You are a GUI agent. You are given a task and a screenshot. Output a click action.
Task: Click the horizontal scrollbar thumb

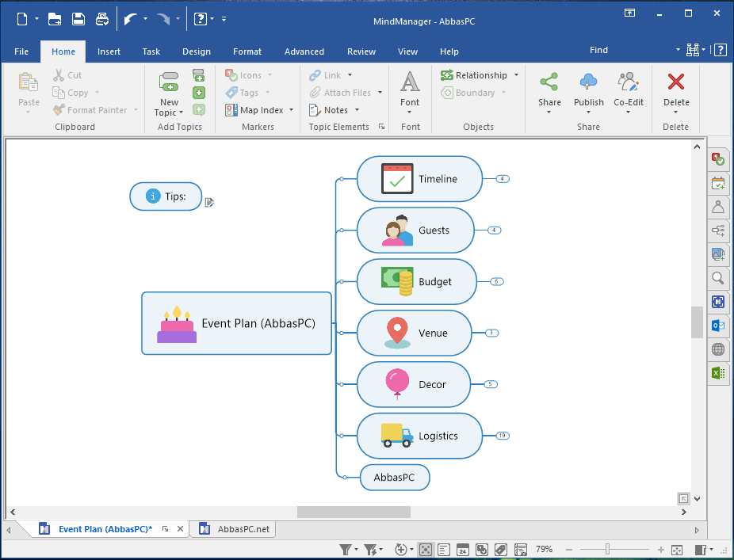[x=354, y=512]
